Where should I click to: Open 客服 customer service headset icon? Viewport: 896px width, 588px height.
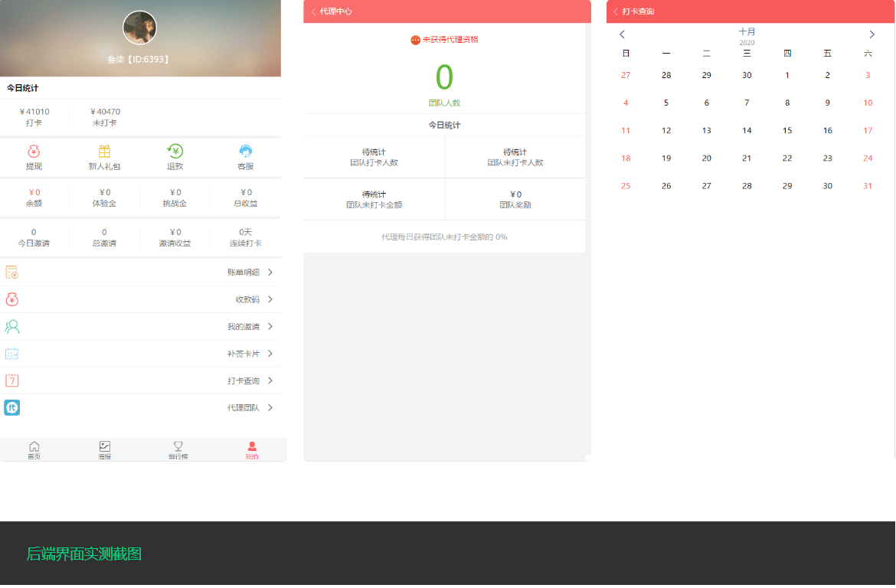(x=246, y=152)
